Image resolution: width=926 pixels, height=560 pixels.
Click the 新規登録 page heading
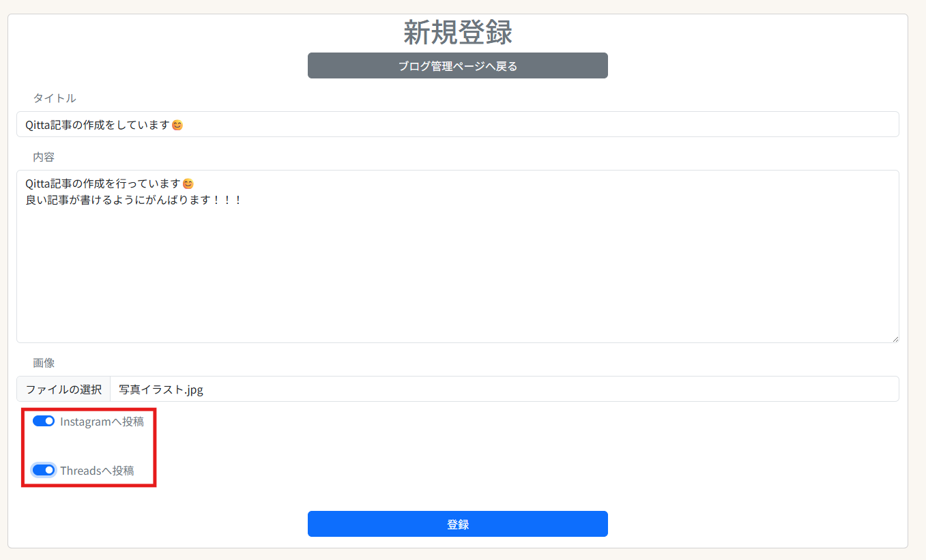point(457,31)
